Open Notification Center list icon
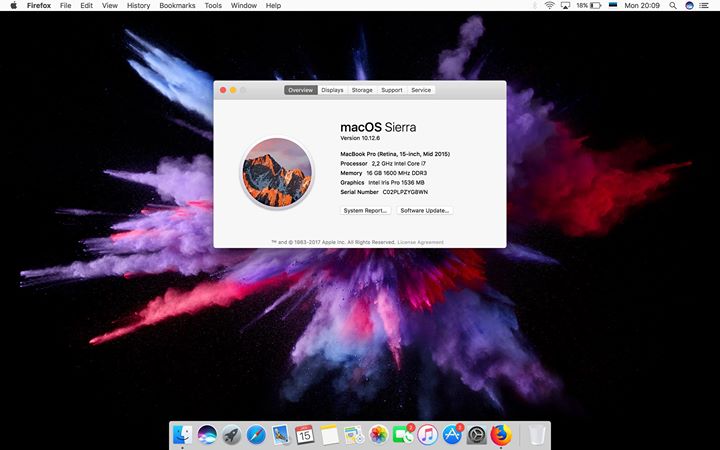This screenshot has width=720, height=450. coord(703,6)
